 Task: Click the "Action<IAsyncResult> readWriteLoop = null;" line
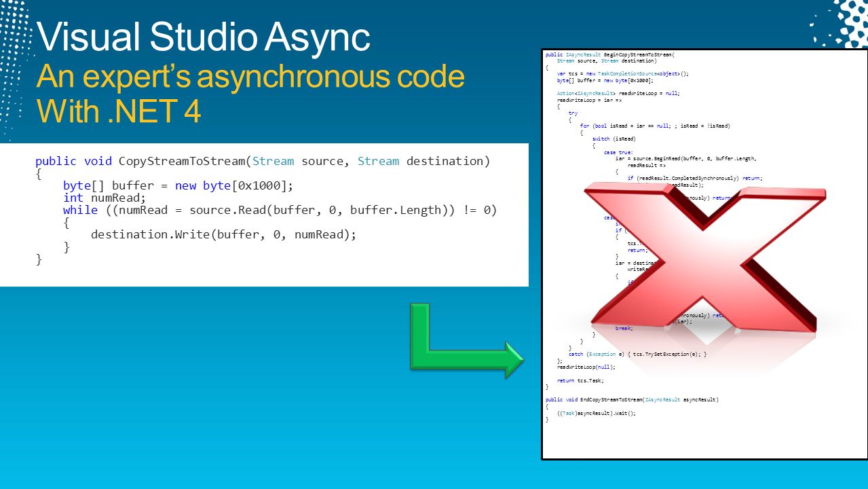pos(618,93)
